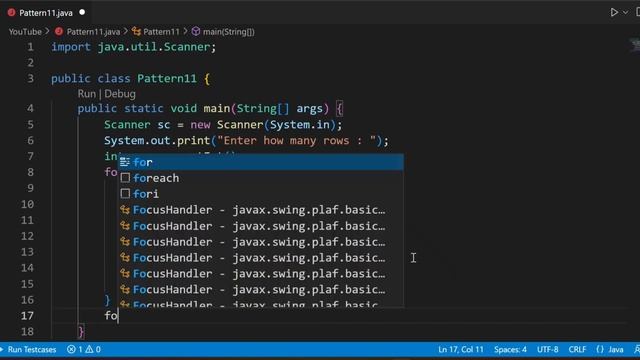Choose the 'for' snippet suggestion
This screenshot has height=360, width=640.
(261, 162)
